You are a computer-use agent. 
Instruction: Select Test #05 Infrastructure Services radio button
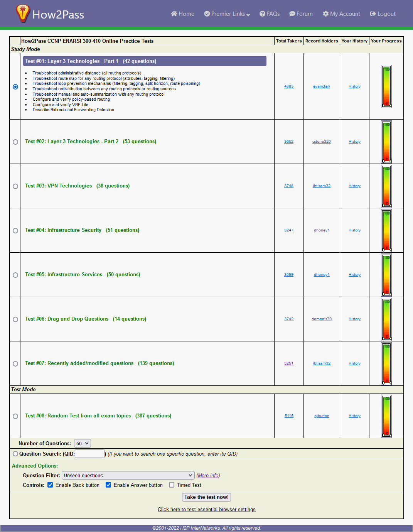pyautogui.click(x=15, y=275)
